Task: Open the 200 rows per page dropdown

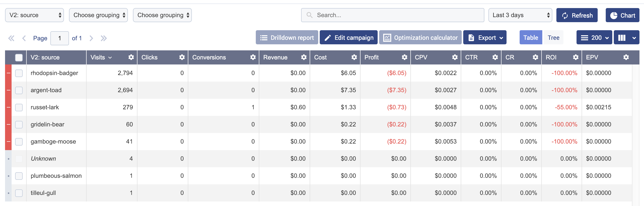Action: (594, 38)
